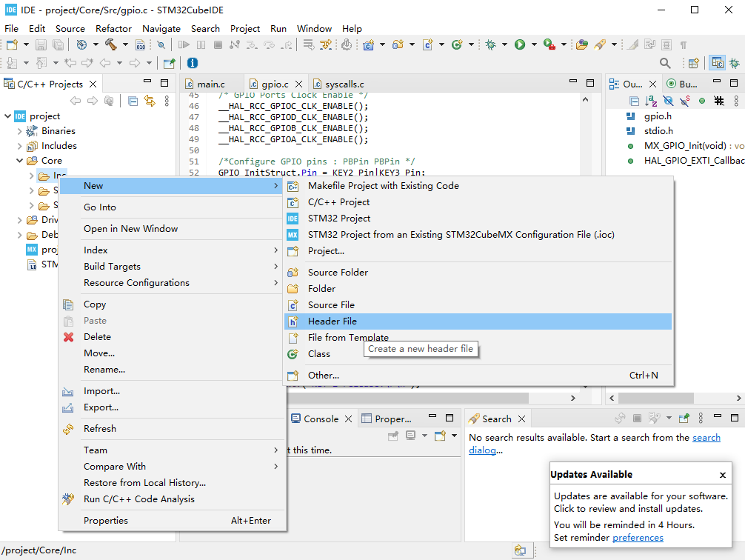Image resolution: width=745 pixels, height=560 pixels.
Task: Minimize the Outline panel
Action: click(717, 83)
